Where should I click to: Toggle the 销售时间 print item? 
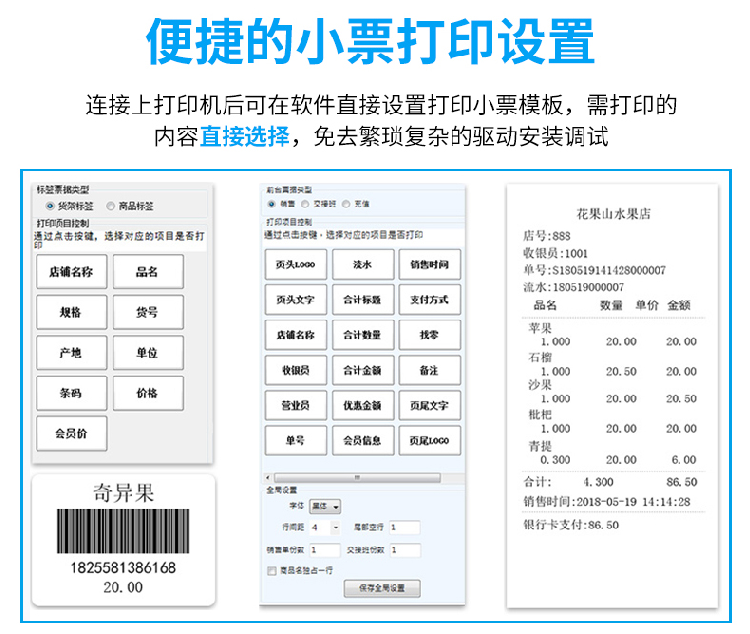[x=429, y=264]
